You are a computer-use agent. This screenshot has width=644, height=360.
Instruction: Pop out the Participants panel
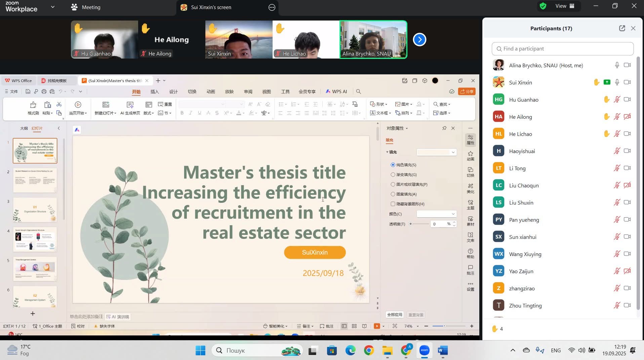622,28
